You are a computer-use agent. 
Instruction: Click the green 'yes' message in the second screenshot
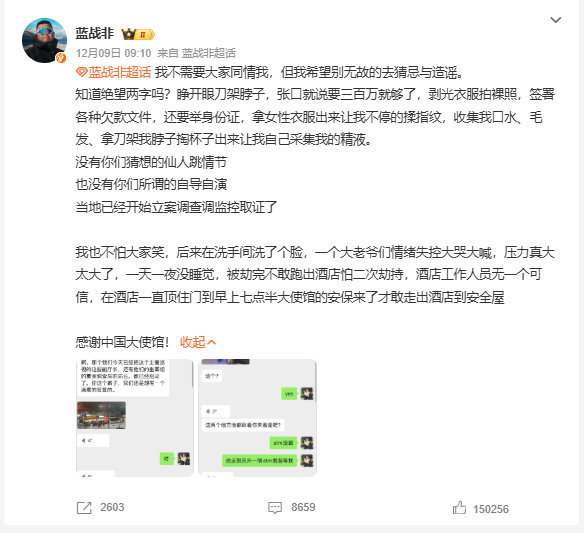tap(289, 394)
